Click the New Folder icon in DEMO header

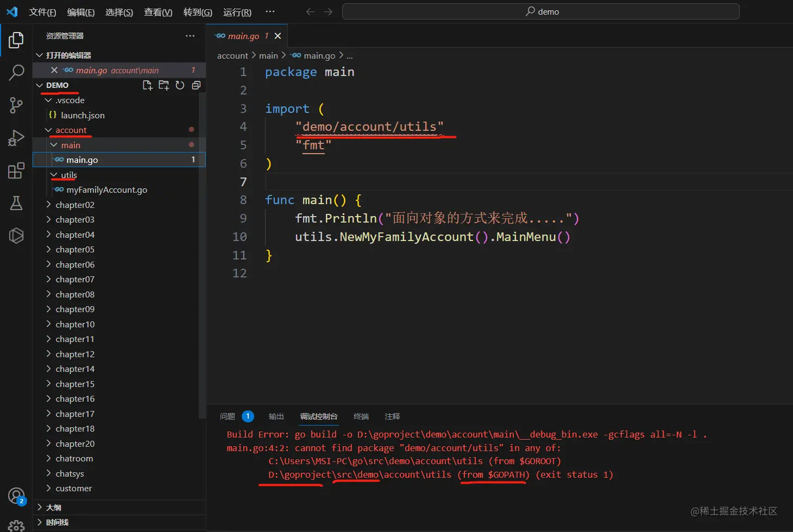click(x=163, y=85)
